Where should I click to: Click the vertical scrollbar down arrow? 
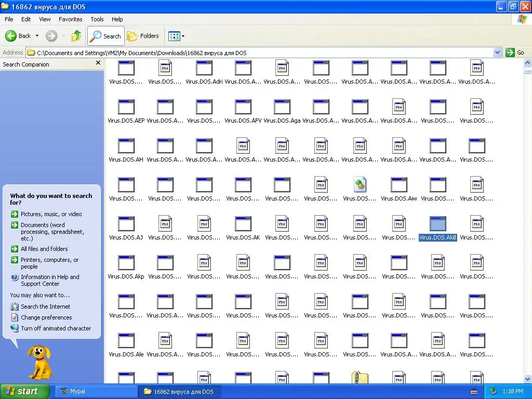click(527, 379)
